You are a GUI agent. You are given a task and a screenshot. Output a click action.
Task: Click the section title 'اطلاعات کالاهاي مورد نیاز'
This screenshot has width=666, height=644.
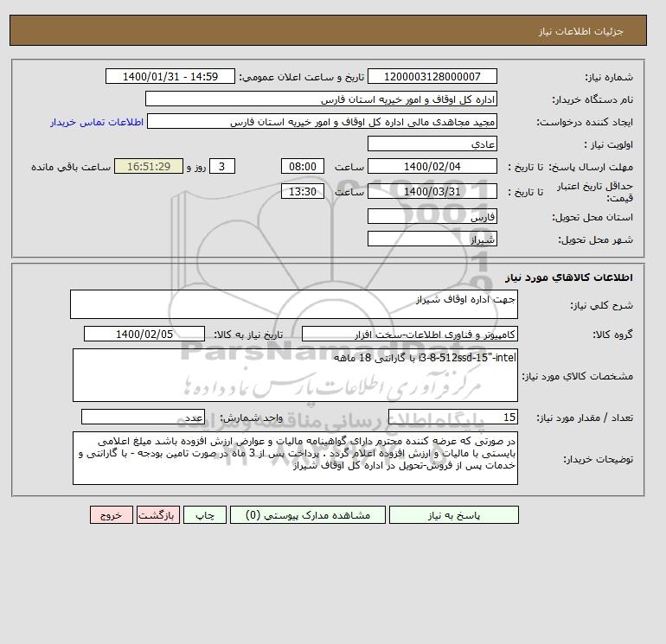[x=569, y=277]
